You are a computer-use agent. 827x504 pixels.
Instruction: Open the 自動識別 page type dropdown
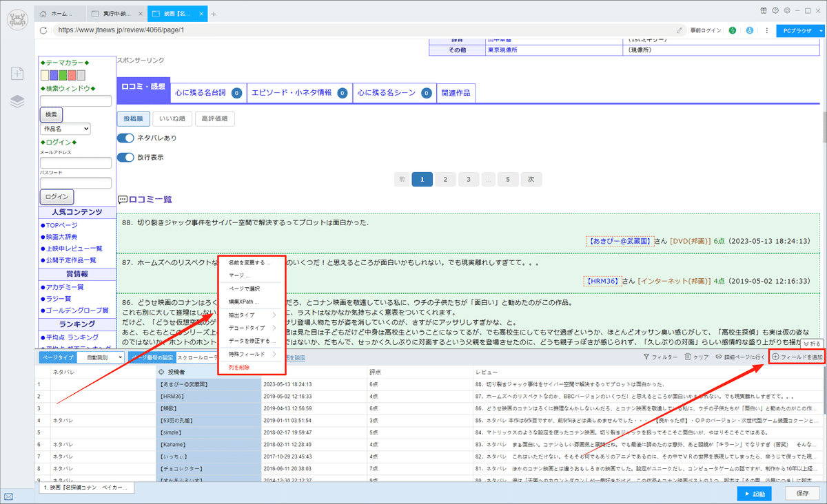100,357
